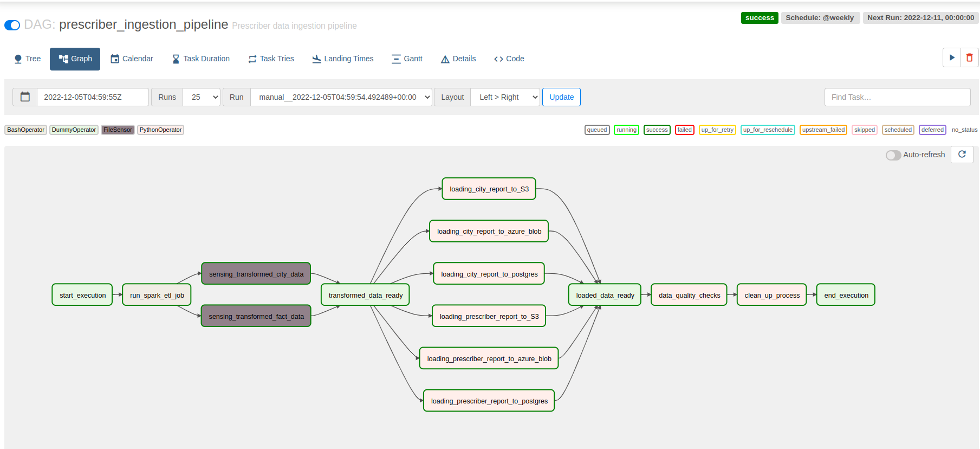Click the success state legend box
This screenshot has width=980, height=449.
(657, 130)
